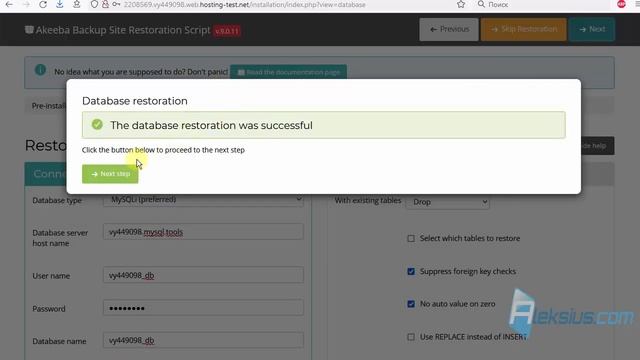Click the green success checkmark icon
This screenshot has width=640, height=360.
97,124
